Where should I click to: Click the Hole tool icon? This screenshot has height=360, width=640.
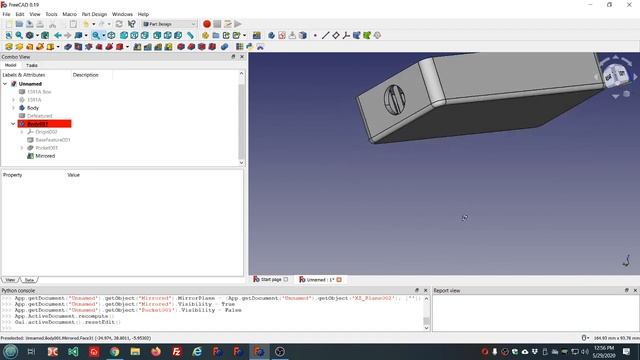point(78,47)
